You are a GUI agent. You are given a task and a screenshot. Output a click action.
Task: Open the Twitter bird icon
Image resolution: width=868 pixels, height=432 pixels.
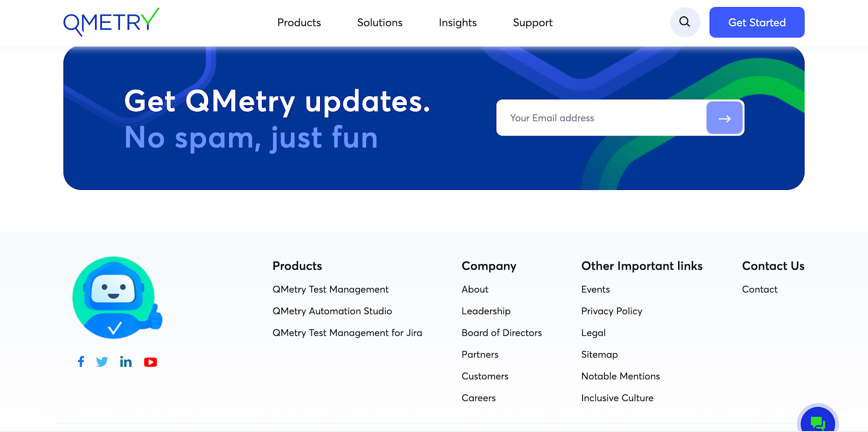tap(102, 362)
